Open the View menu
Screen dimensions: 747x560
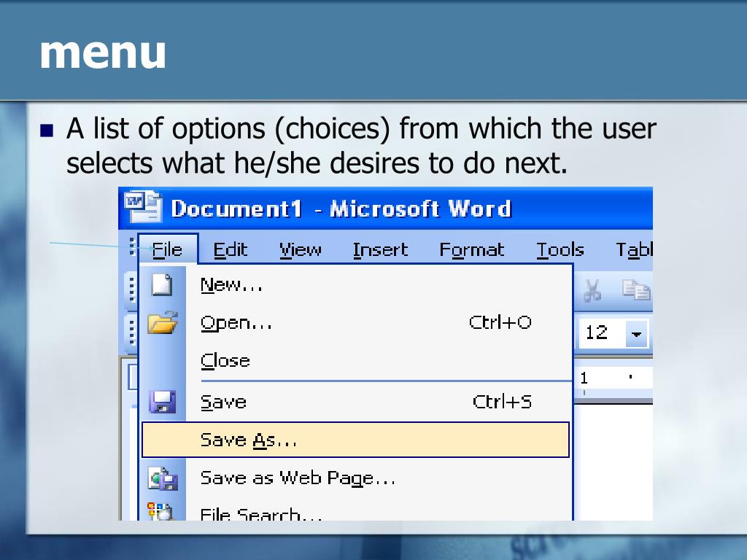click(300, 249)
